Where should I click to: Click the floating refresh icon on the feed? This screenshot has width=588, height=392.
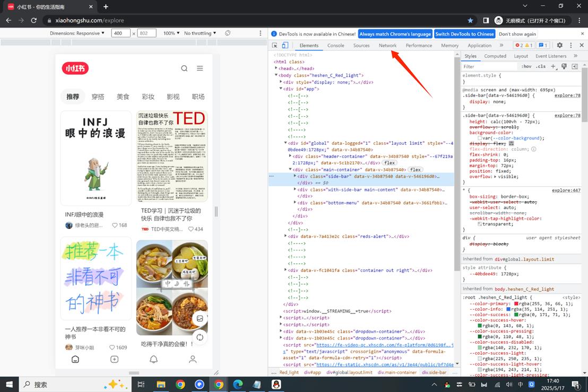pos(200,337)
